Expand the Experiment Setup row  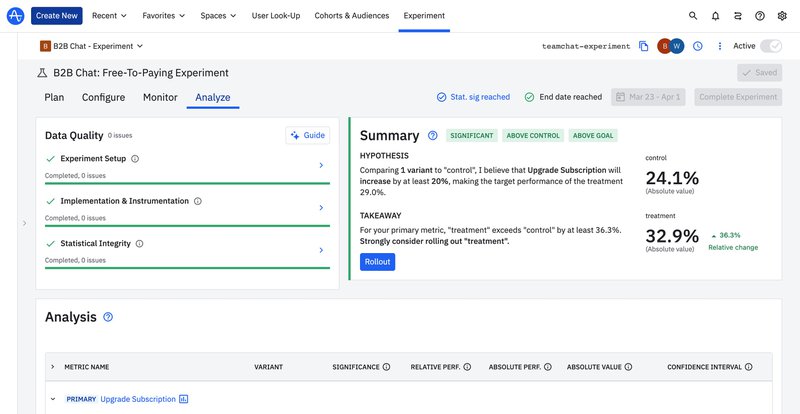click(320, 165)
